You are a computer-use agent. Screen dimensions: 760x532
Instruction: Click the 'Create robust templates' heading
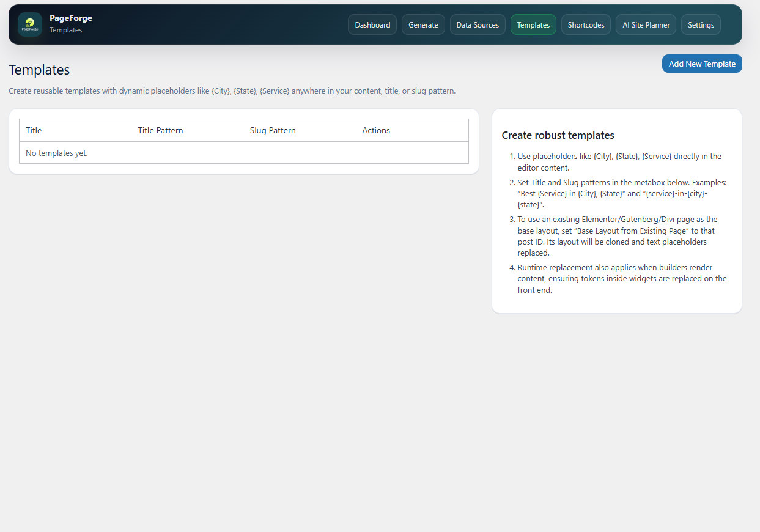tap(558, 135)
